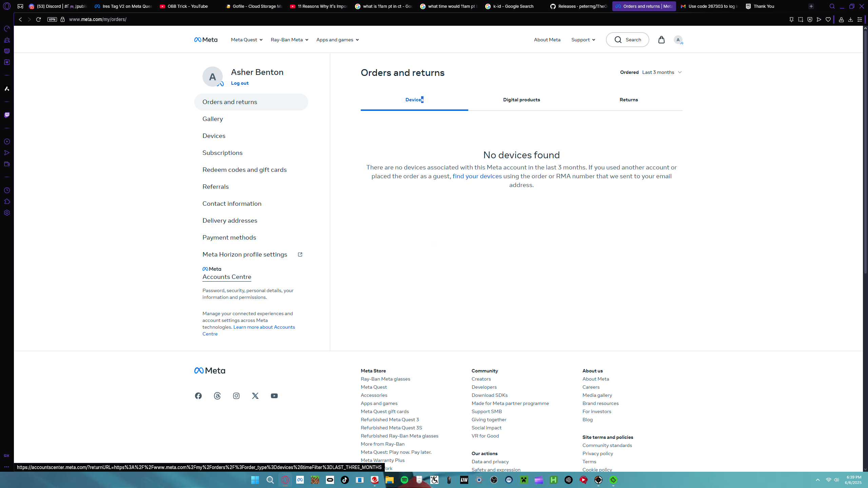The image size is (868, 488).
Task: Open the Player circle-play icon in the sidebar
Action: [7, 142]
